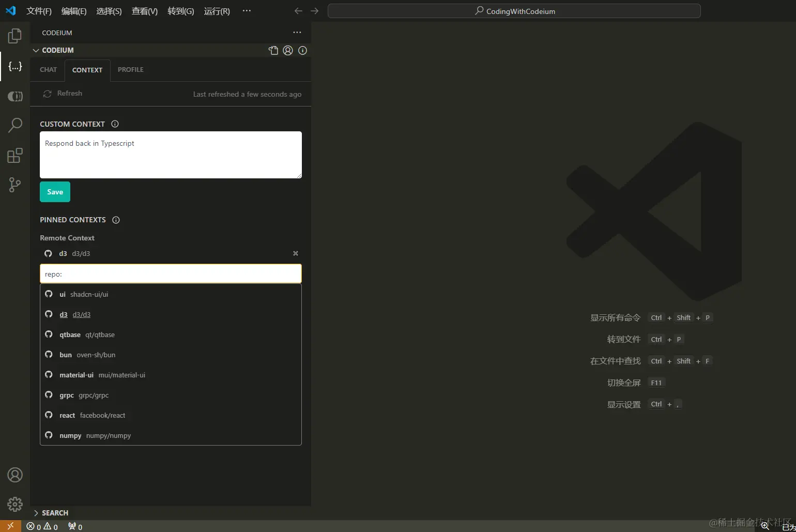Switch to the CHAT tab
The height and width of the screenshot is (532, 796).
49,70
